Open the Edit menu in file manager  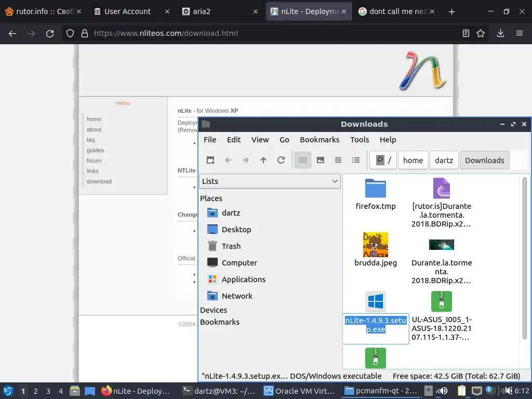click(234, 140)
